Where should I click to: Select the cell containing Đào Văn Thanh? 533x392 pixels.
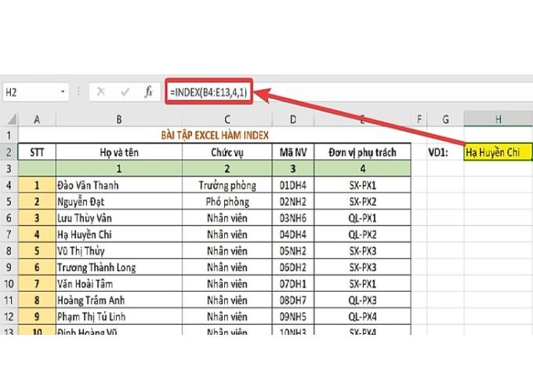click(118, 185)
